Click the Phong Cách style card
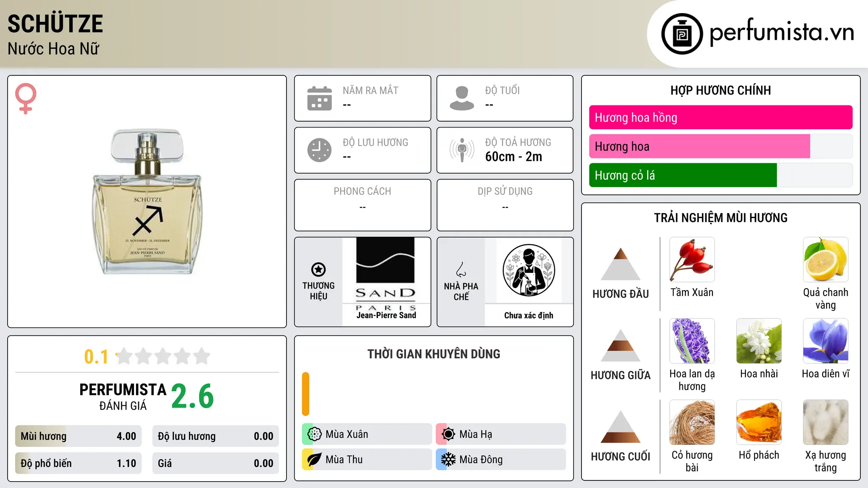 point(362,205)
